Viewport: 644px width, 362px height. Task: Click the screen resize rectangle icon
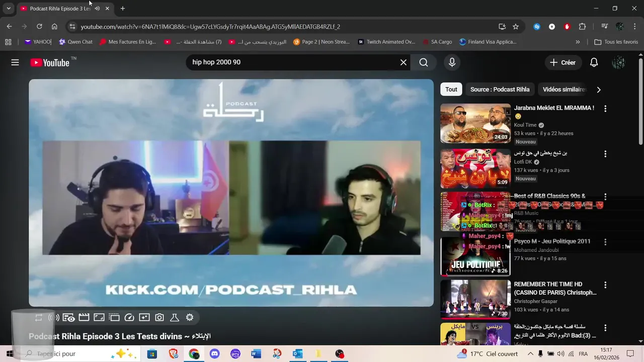tap(99, 317)
